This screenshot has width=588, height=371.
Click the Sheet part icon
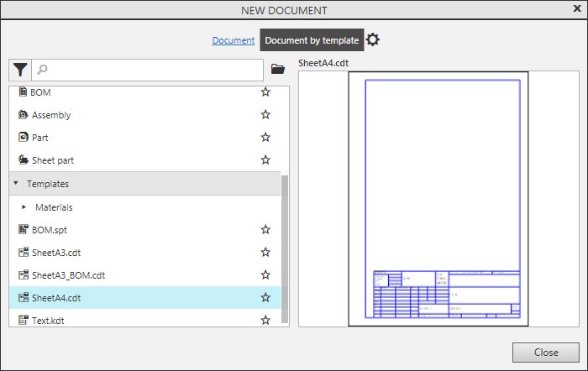click(x=24, y=160)
